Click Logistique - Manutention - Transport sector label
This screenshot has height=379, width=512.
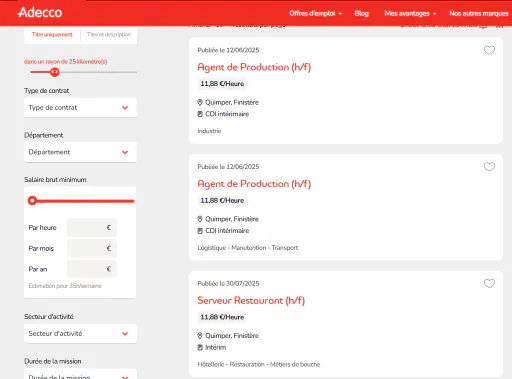click(x=248, y=248)
